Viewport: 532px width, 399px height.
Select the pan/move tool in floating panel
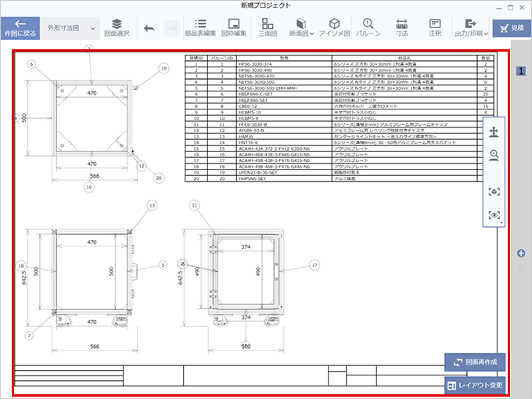pyautogui.click(x=494, y=132)
